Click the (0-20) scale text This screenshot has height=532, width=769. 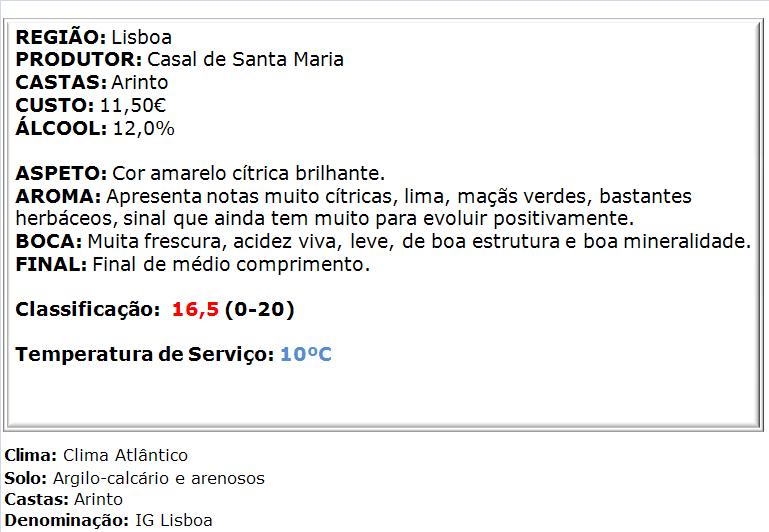click(259, 310)
